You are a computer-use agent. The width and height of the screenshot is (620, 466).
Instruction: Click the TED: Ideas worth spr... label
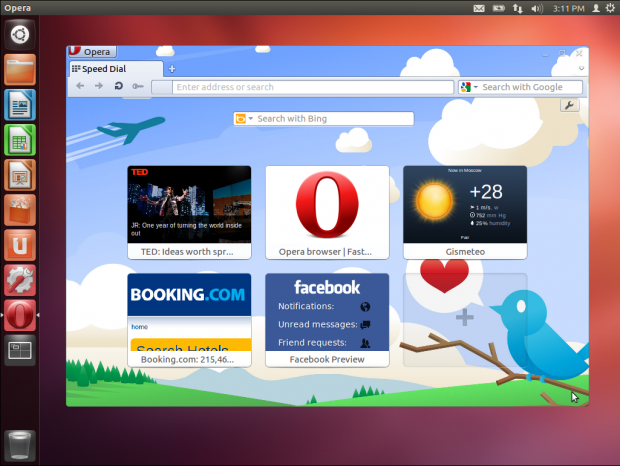point(187,252)
